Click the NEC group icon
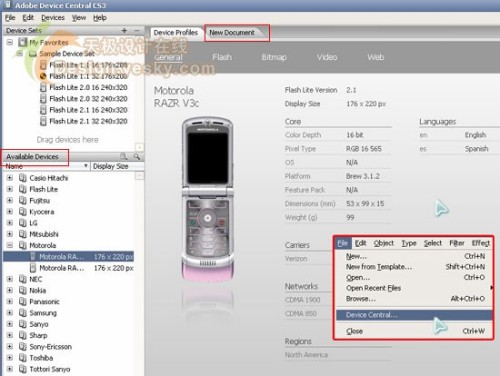This screenshot has height=376, width=500. (23, 279)
